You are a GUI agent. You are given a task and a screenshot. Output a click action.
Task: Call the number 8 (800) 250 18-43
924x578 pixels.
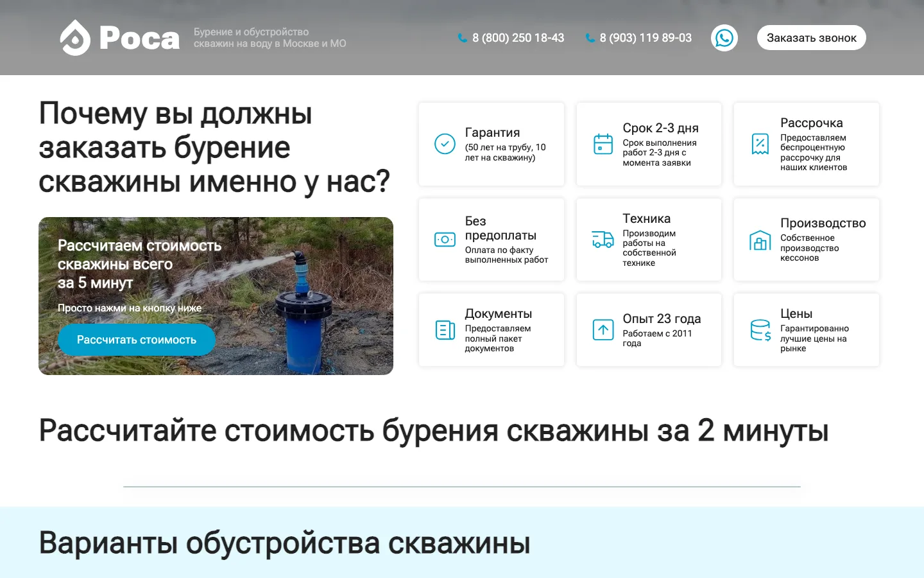pyautogui.click(x=518, y=38)
